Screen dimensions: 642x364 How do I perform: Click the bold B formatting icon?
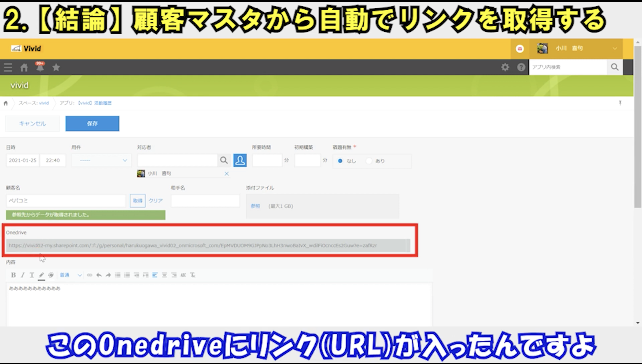point(13,275)
